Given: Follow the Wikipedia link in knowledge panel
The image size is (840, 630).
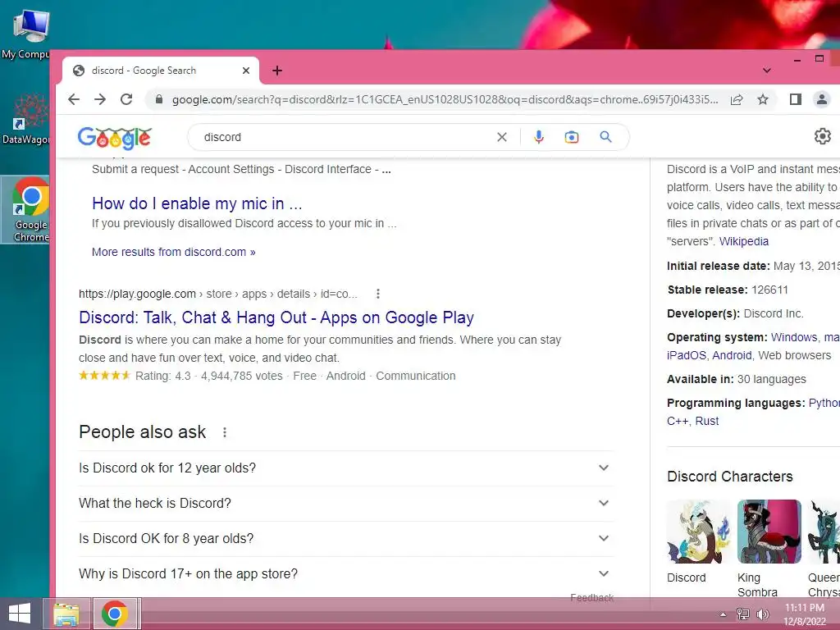Looking at the screenshot, I should tap(743, 241).
